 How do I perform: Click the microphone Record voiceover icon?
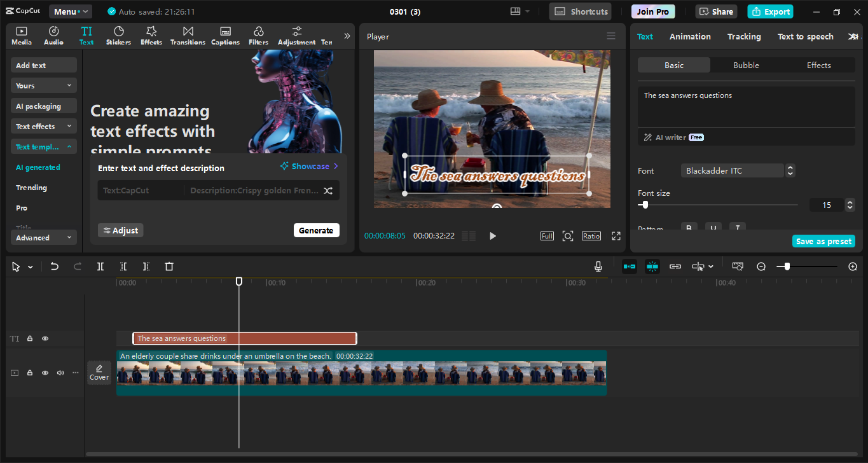(598, 266)
